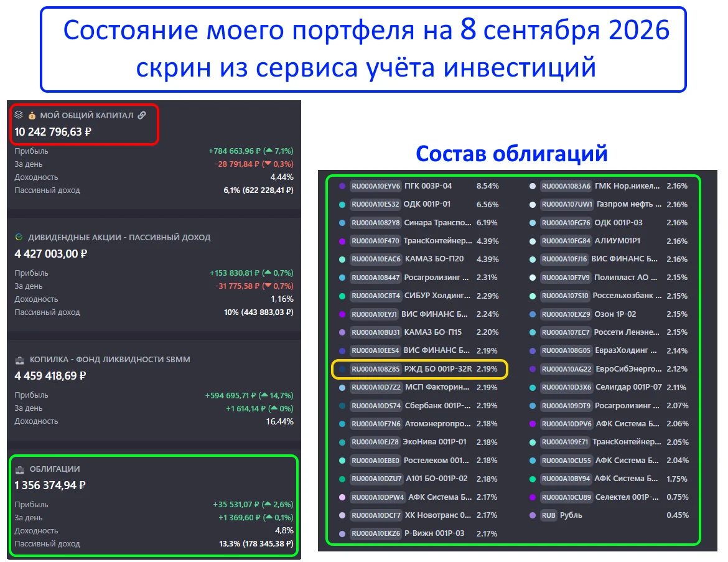The image size is (728, 562).
Task: Click passive income 6,1% (622 228,41 ₽)
Action: pyautogui.click(x=259, y=190)
